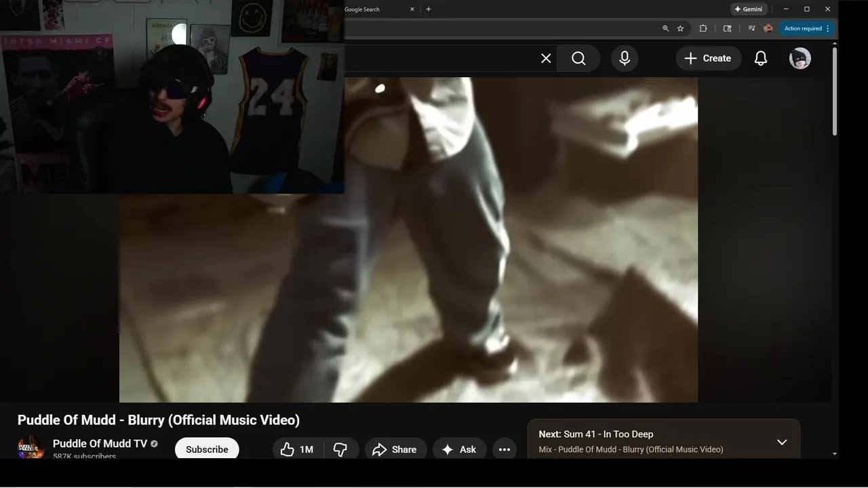The width and height of the screenshot is (868, 488).
Task: Minimize the Chrome window
Action: [x=786, y=9]
